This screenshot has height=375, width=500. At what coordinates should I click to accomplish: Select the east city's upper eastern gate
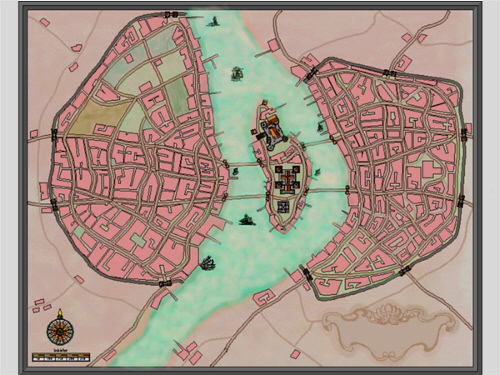coord(464,134)
